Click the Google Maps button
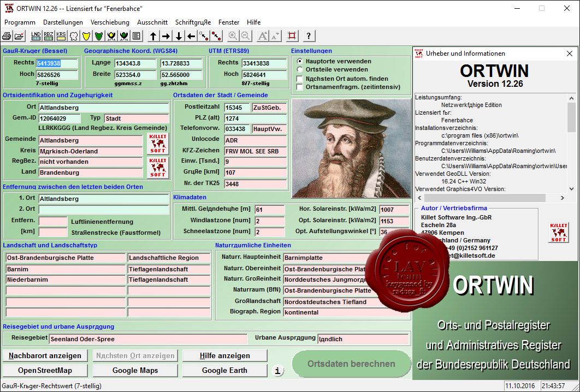 click(135, 371)
